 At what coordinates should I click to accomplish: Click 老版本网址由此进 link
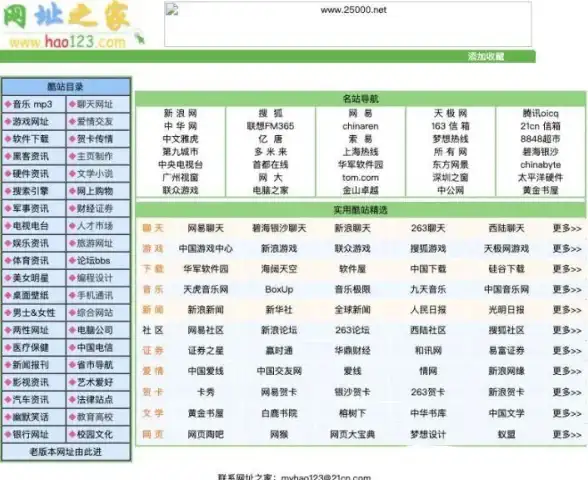pyautogui.click(x=66, y=452)
